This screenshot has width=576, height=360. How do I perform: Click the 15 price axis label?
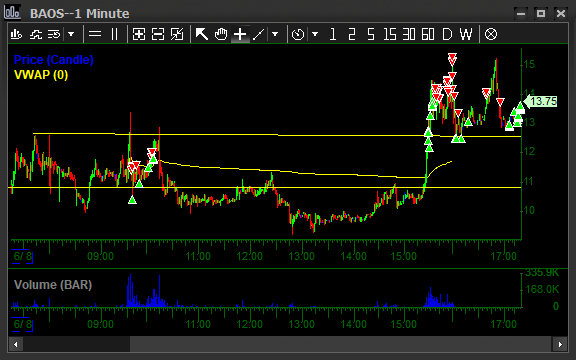(x=529, y=64)
